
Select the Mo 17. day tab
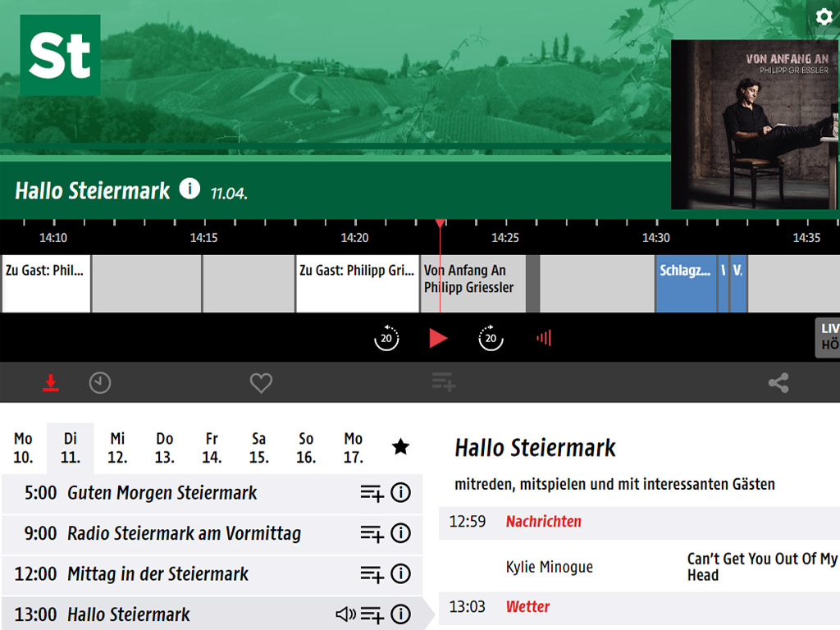353,448
